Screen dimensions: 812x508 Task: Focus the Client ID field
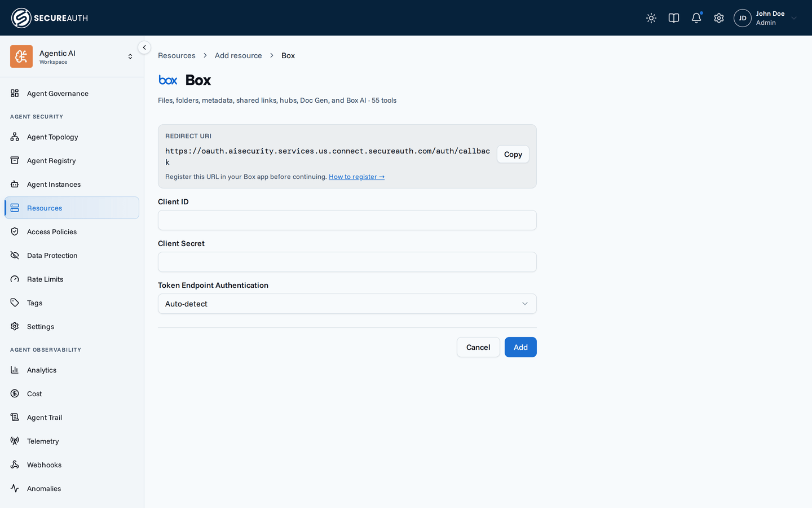[x=347, y=220]
